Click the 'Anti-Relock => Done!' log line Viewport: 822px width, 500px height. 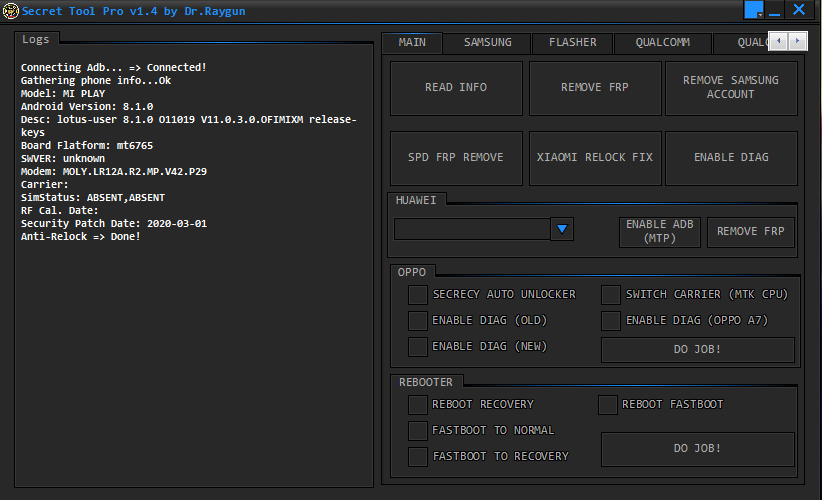81,236
